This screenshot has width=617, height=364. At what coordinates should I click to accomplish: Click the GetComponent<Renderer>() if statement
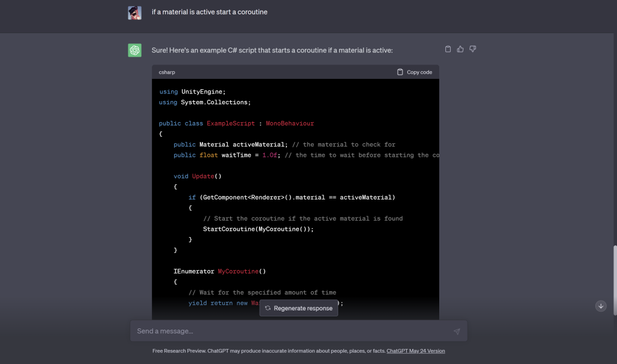tap(292, 198)
